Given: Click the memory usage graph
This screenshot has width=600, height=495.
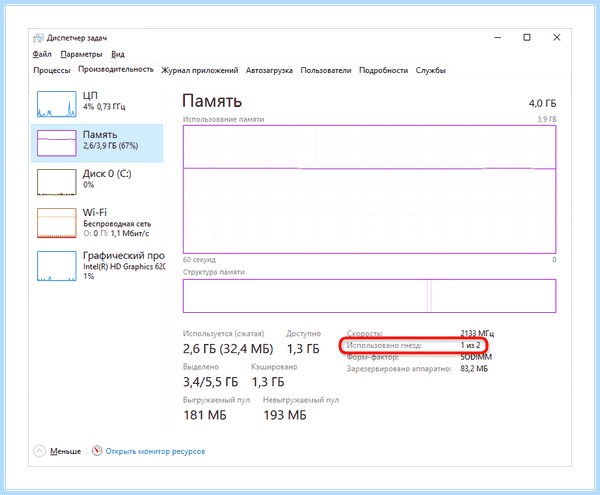Looking at the screenshot, I should [x=369, y=189].
